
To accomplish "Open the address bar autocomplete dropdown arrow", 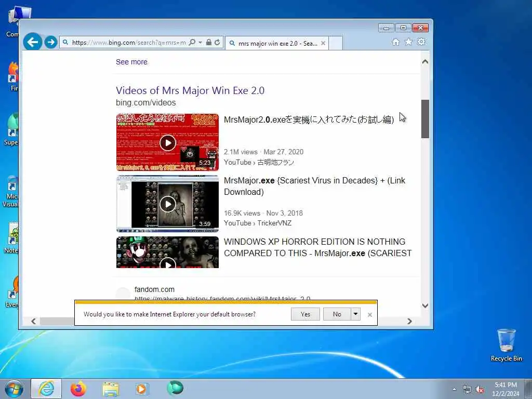I will pos(200,43).
